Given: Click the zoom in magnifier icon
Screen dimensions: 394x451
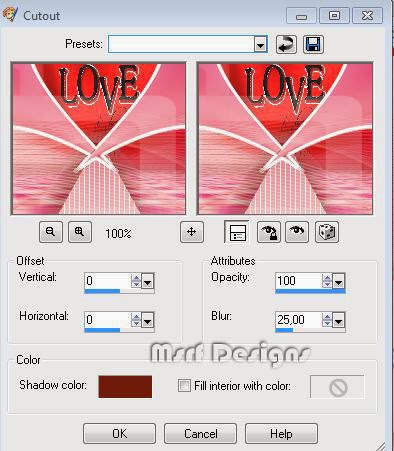Looking at the screenshot, I should click(80, 232).
